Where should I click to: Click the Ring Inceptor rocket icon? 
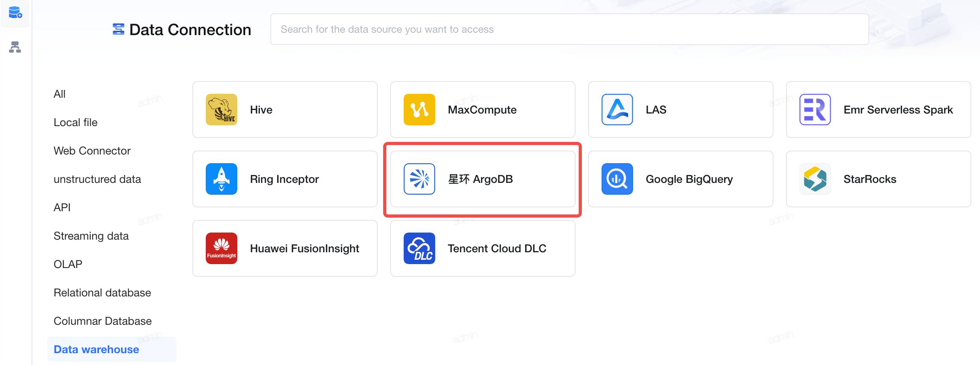222,179
